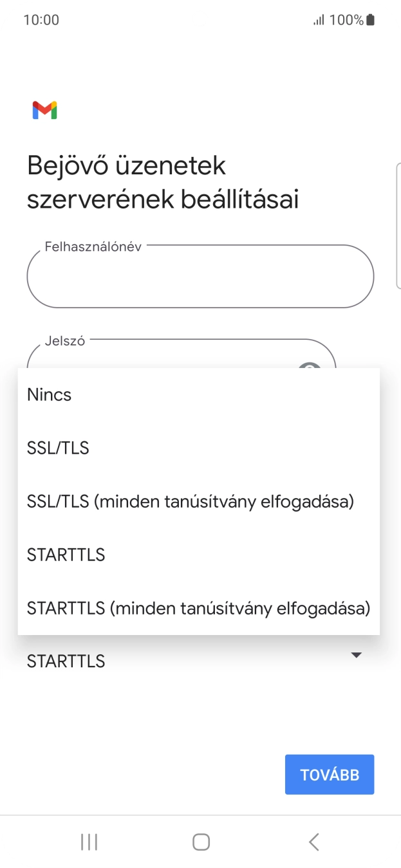Select the Nincs security option
The height and width of the screenshot is (868, 401).
point(48,394)
